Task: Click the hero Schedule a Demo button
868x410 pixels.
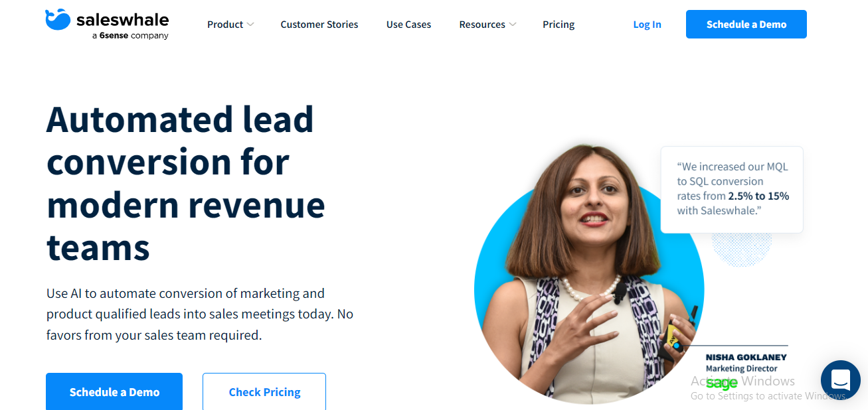Action: 114,391
